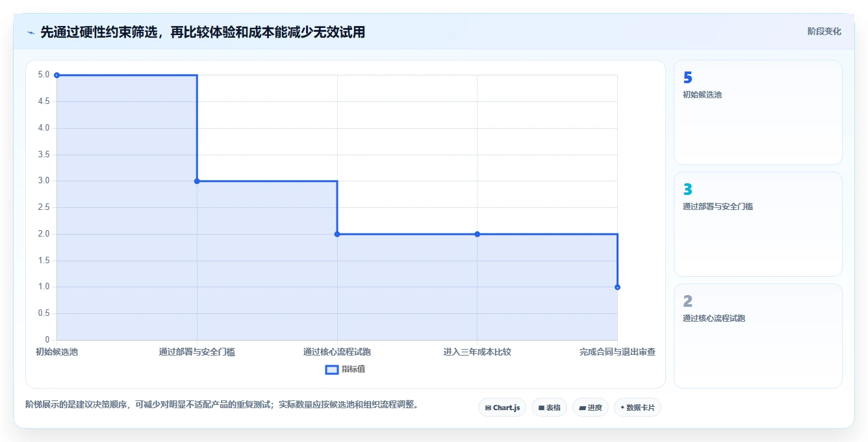Image resolution: width=868 pixels, height=442 pixels.
Task: Click the data point at 初始候选池 value 5
Action: (x=57, y=75)
